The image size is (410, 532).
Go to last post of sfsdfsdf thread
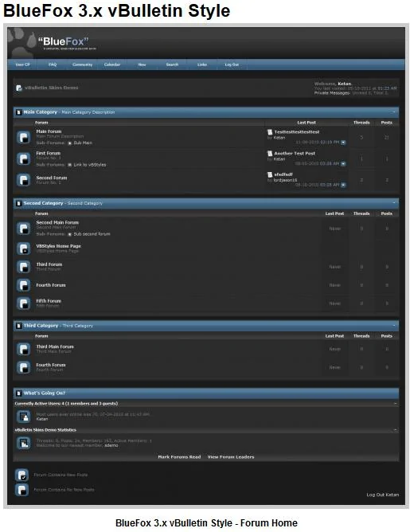[x=343, y=185]
